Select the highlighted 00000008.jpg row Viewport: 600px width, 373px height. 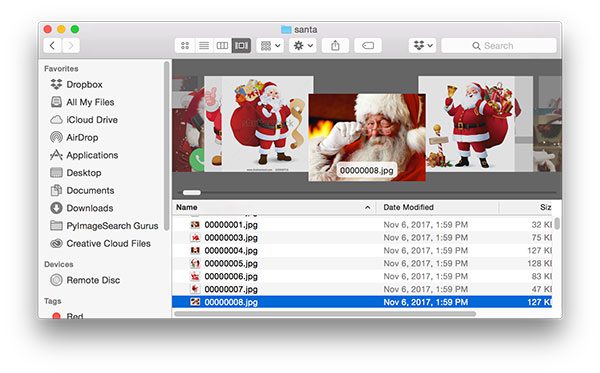click(362, 302)
